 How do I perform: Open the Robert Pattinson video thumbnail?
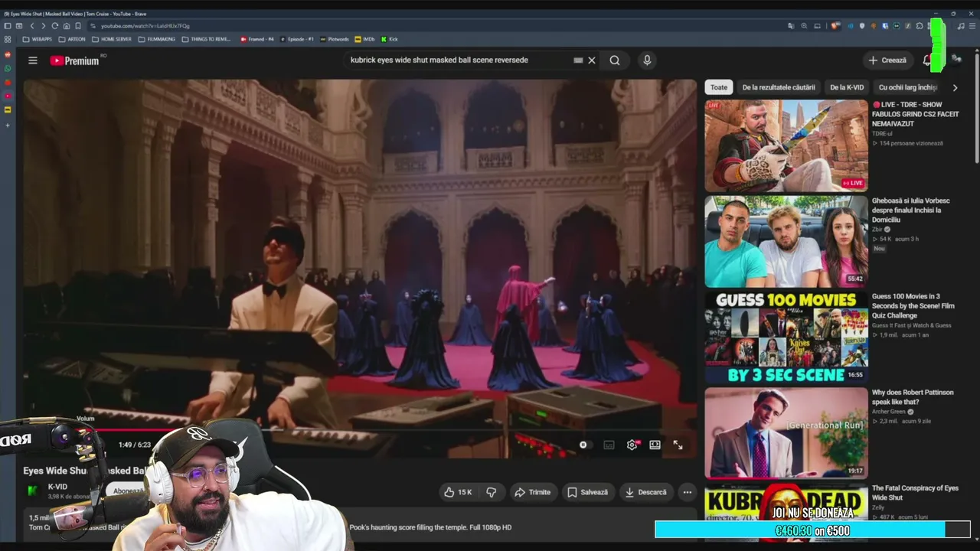pyautogui.click(x=786, y=433)
